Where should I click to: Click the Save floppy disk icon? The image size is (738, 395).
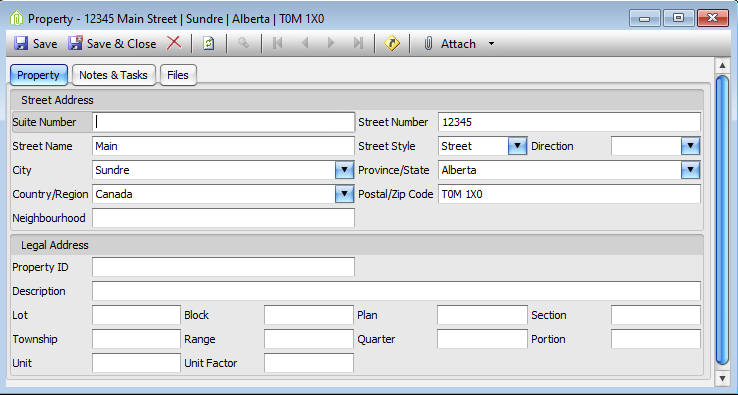pyautogui.click(x=21, y=43)
